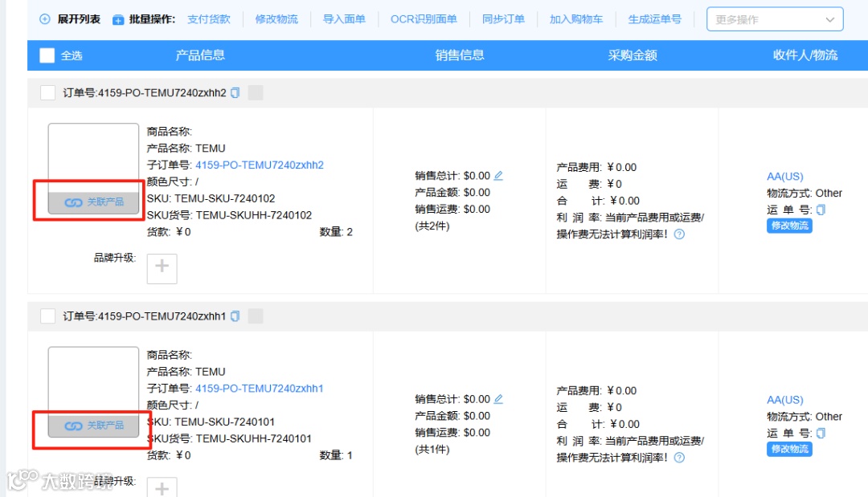This screenshot has height=497, width=868.
Task: Edit sales total for order zxhh1
Action: click(498, 399)
